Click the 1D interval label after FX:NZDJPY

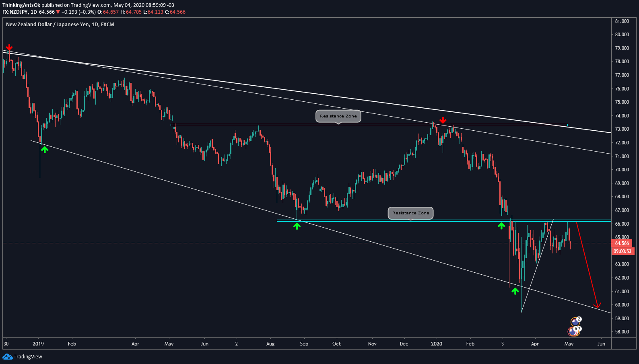click(34, 12)
